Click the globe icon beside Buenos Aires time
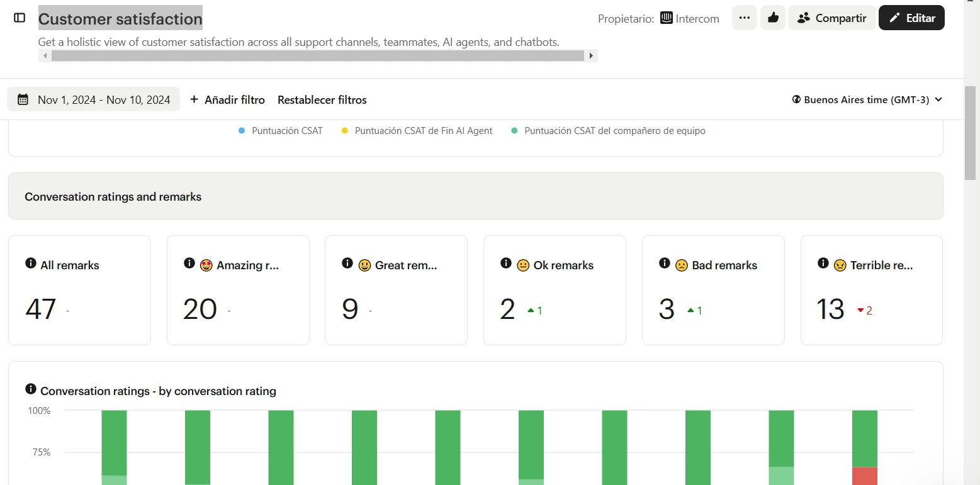This screenshot has width=980, height=485. click(796, 99)
